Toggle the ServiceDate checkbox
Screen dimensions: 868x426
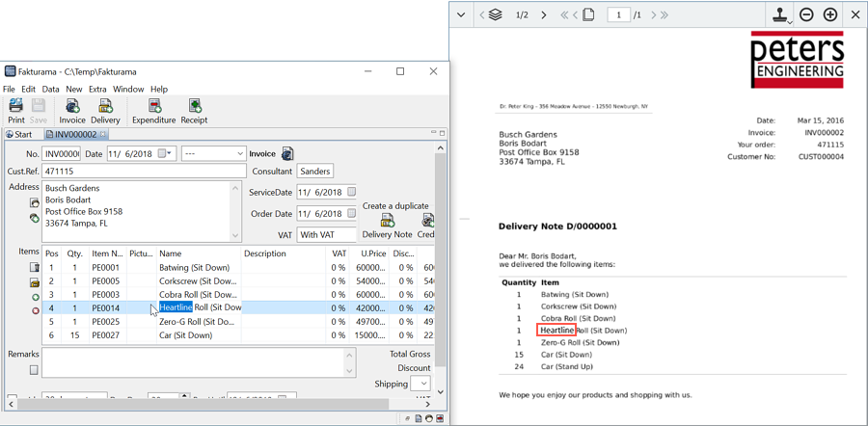pyautogui.click(x=351, y=192)
